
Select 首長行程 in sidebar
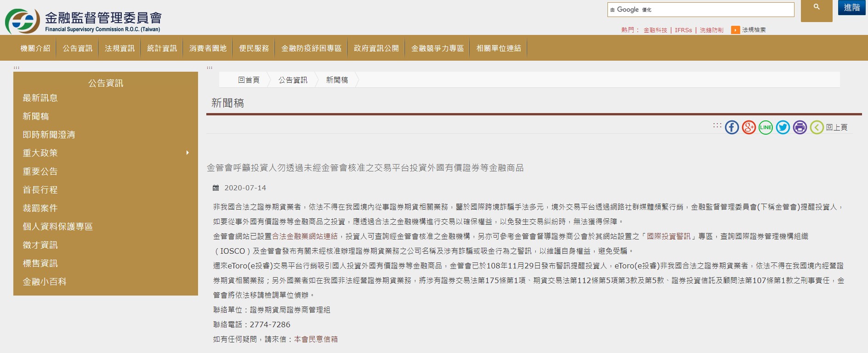pos(40,190)
